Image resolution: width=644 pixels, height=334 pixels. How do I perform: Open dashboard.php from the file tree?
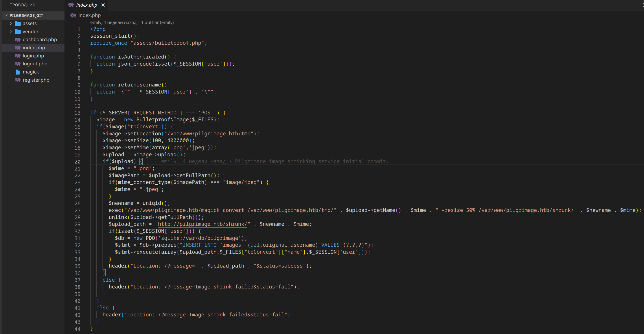pos(40,40)
